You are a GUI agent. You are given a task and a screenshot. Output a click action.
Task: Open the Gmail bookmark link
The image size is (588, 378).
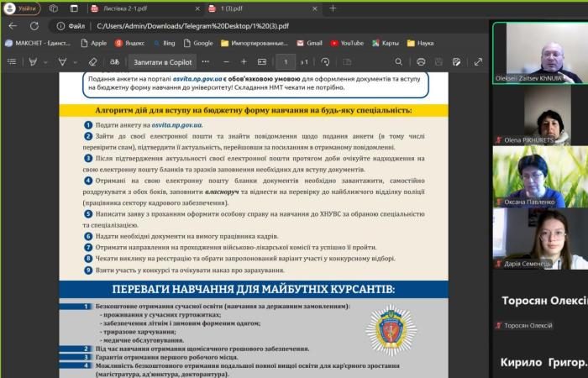click(x=308, y=43)
